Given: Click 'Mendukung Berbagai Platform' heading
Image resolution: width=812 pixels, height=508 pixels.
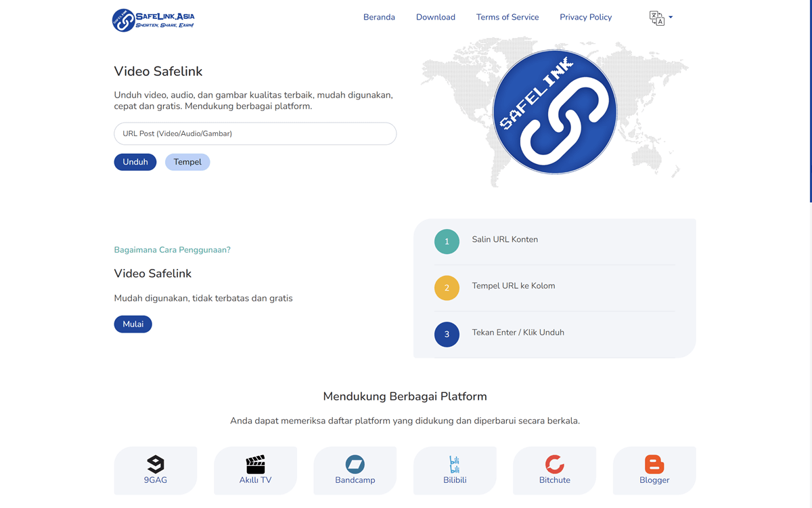Looking at the screenshot, I should click(405, 396).
